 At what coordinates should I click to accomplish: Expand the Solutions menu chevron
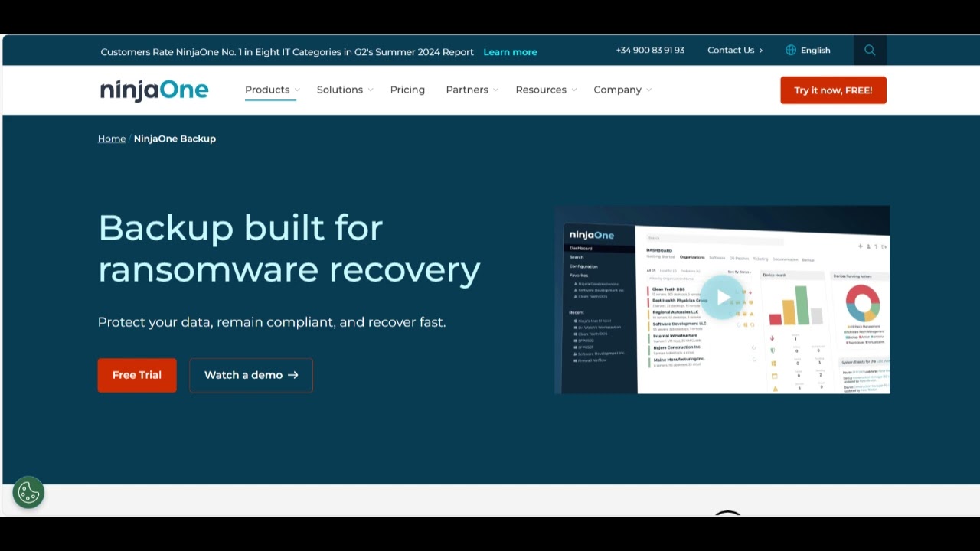pyautogui.click(x=371, y=90)
